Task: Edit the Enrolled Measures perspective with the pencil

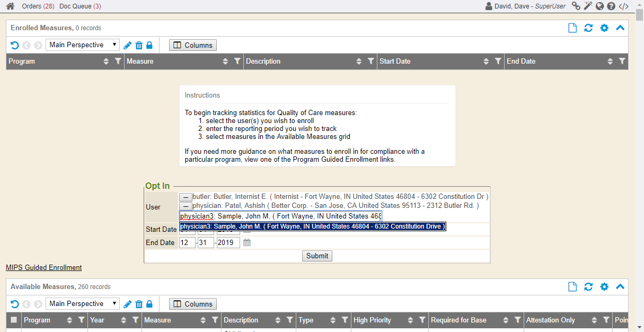Action: pos(128,45)
